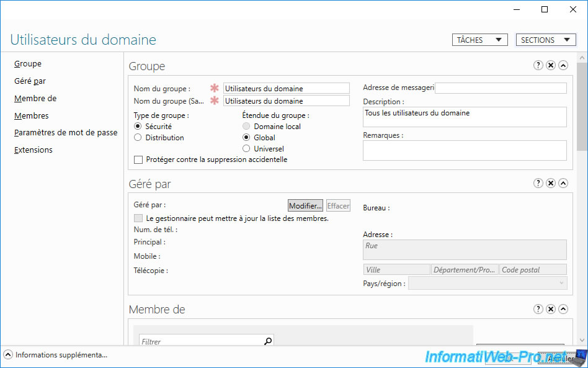The width and height of the screenshot is (588, 368).
Task: Collapse the Géré par section
Action: click(563, 183)
